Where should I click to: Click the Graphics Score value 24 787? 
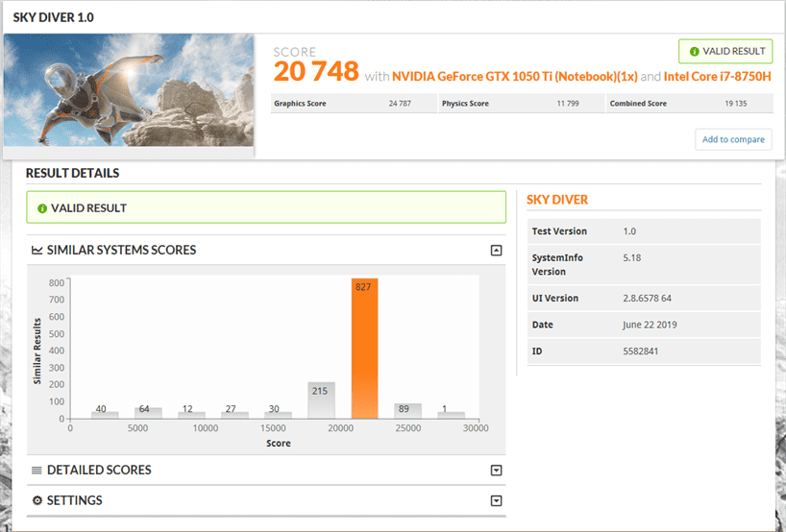pos(400,104)
